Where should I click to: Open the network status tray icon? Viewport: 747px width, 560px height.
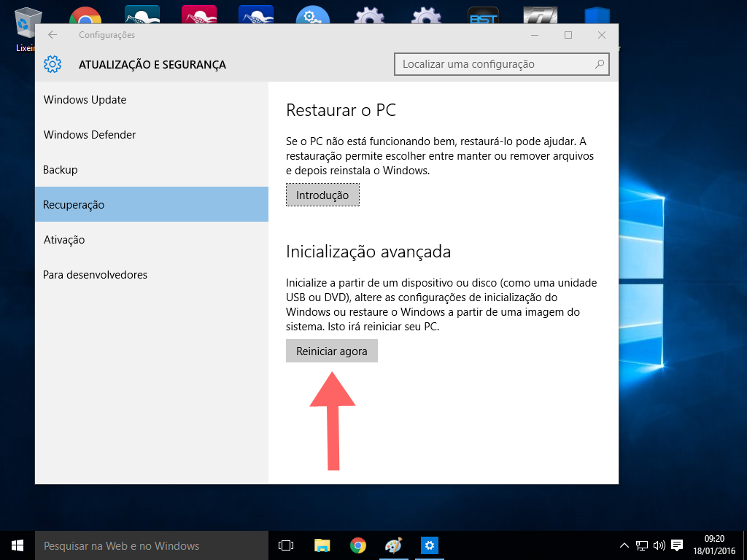click(x=642, y=545)
